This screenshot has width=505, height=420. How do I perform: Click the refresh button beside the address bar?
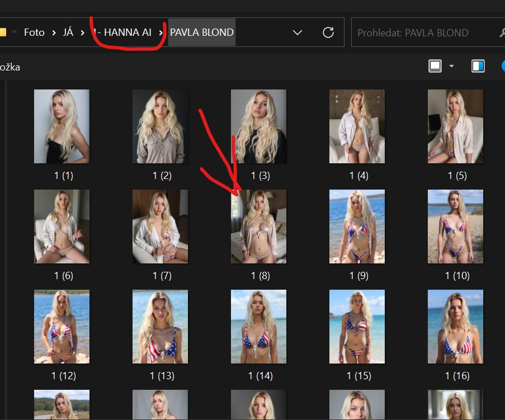328,32
